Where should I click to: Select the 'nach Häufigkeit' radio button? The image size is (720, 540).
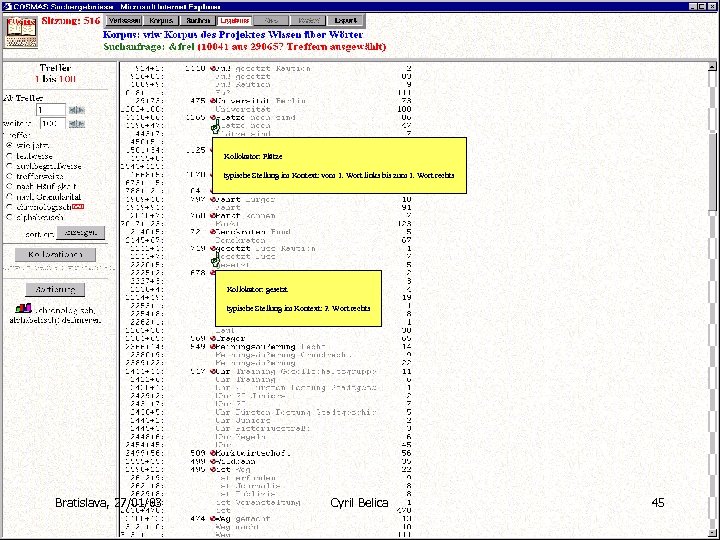[10, 186]
